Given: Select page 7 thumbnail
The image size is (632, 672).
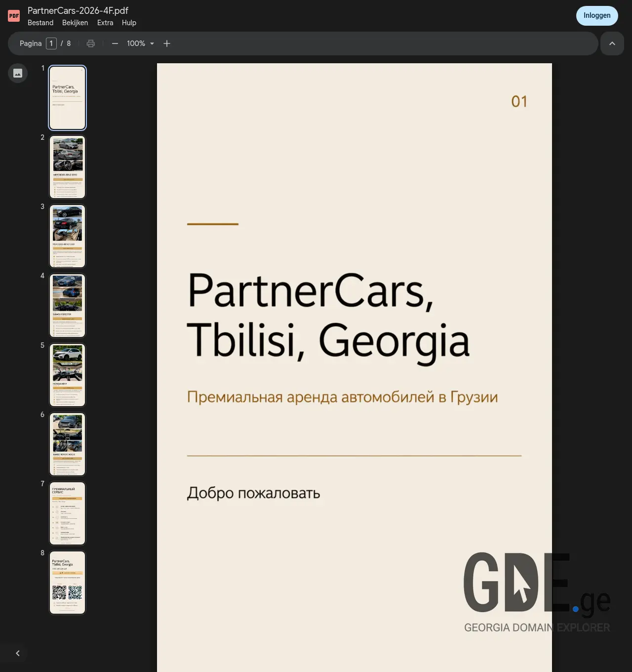Looking at the screenshot, I should 68,513.
